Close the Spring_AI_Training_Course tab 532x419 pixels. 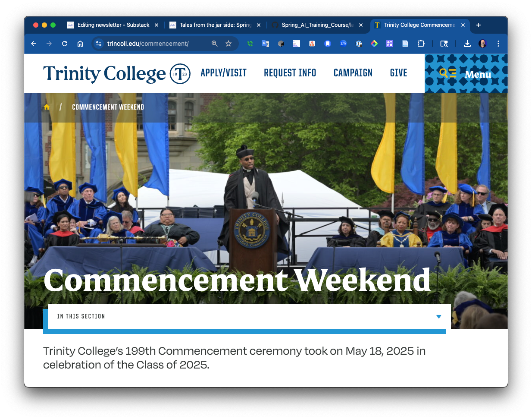pyautogui.click(x=361, y=25)
